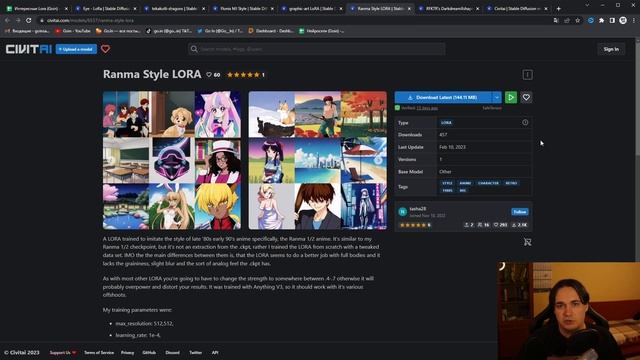Image resolution: width=640 pixels, height=360 pixels.
Task: Close the Ranma Style LORA tab
Action: 409,8
